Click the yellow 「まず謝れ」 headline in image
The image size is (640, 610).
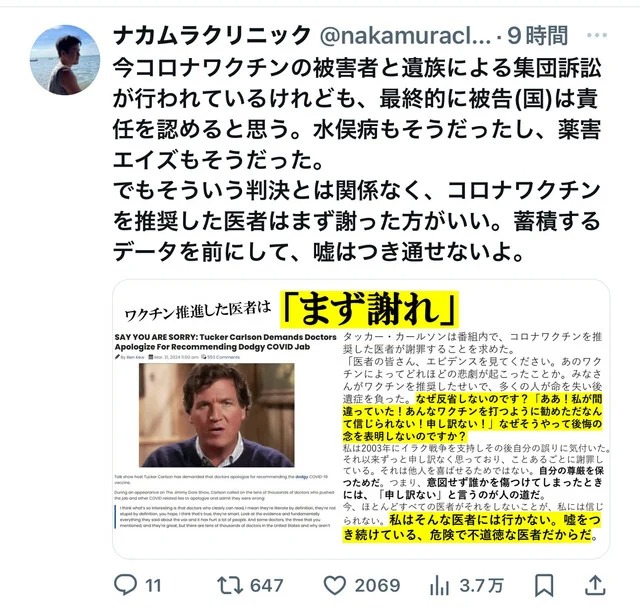tap(369, 309)
